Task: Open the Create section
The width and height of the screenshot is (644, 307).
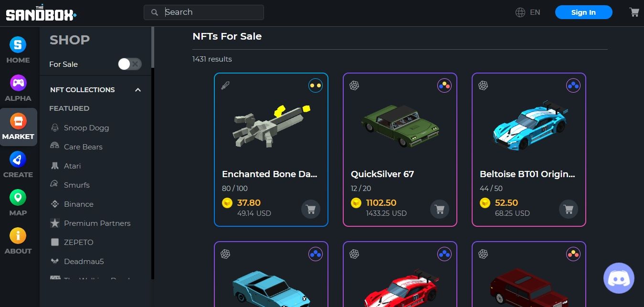Action: [18, 165]
